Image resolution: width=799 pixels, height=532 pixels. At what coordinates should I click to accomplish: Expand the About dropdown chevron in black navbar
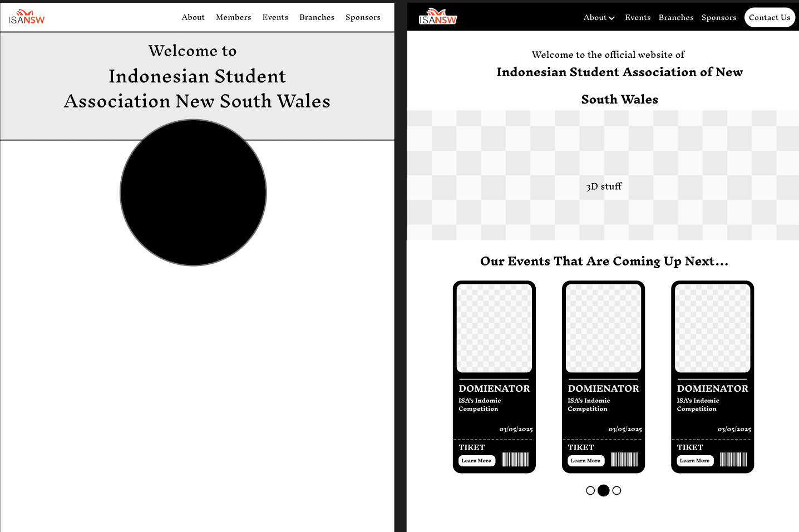(611, 18)
